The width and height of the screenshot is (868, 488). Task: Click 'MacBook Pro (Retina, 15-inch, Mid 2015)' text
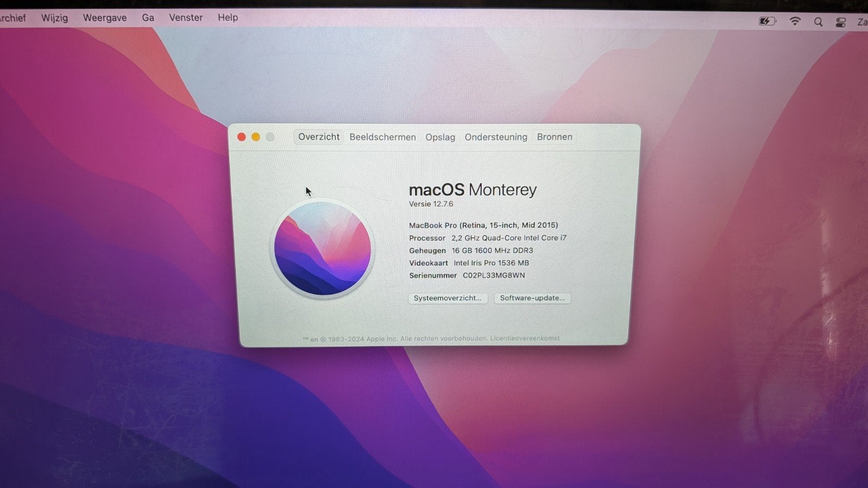coord(483,226)
